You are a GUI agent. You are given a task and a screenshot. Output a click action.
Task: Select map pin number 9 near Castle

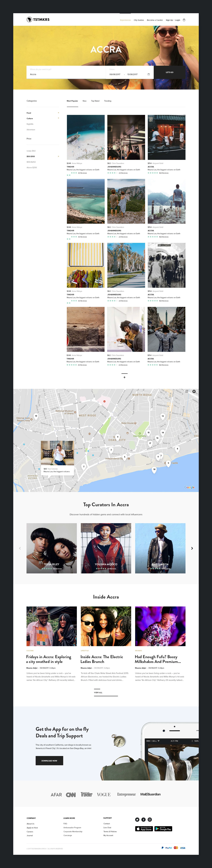pos(168,464)
